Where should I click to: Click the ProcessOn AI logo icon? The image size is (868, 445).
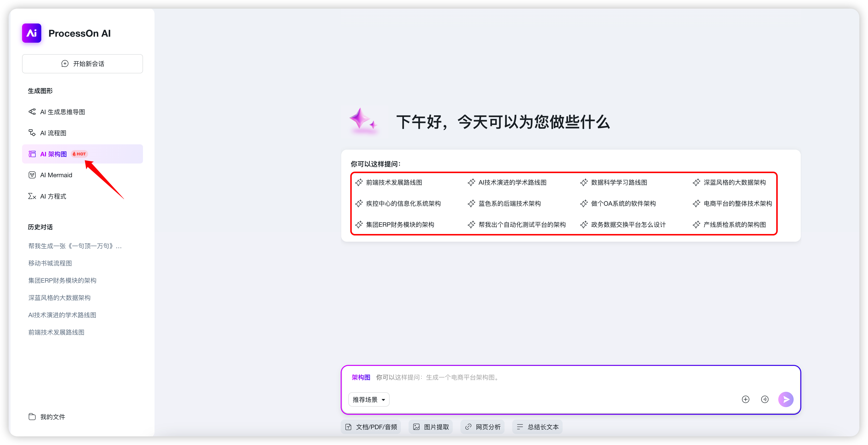pos(32,33)
